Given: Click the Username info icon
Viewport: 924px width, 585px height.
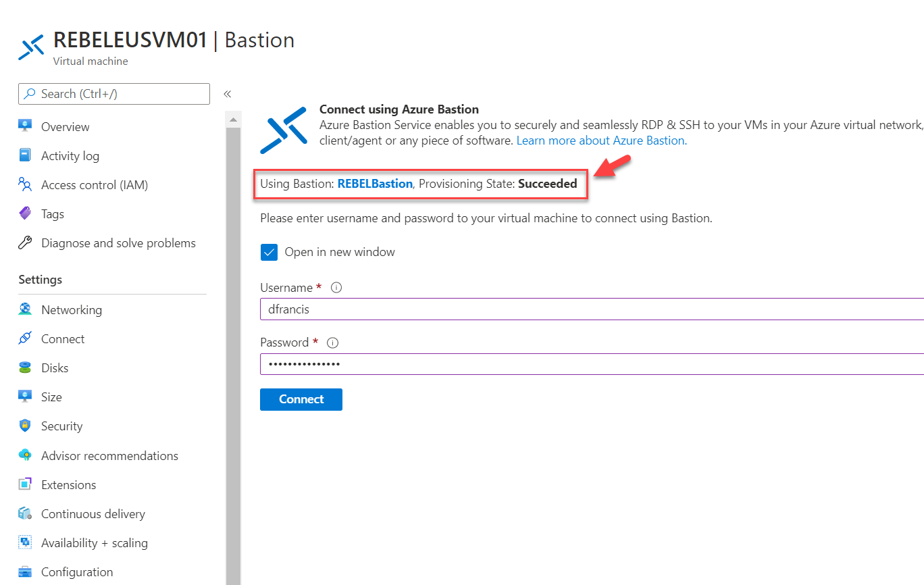Looking at the screenshot, I should coord(336,288).
